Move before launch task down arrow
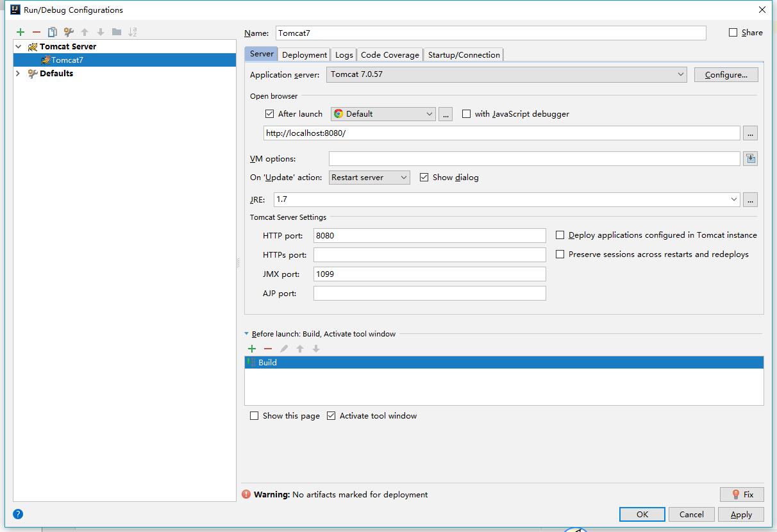Image resolution: width=777 pixels, height=532 pixels. pos(316,349)
